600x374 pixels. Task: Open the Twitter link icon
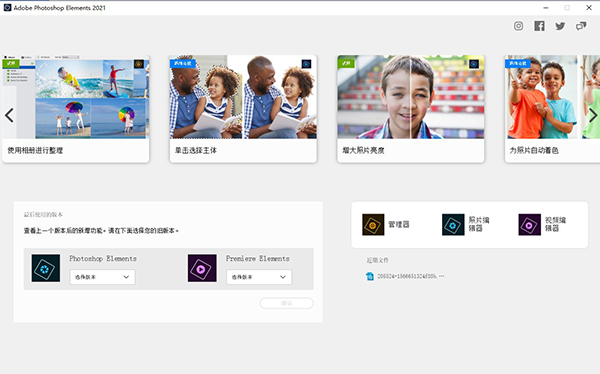(560, 26)
